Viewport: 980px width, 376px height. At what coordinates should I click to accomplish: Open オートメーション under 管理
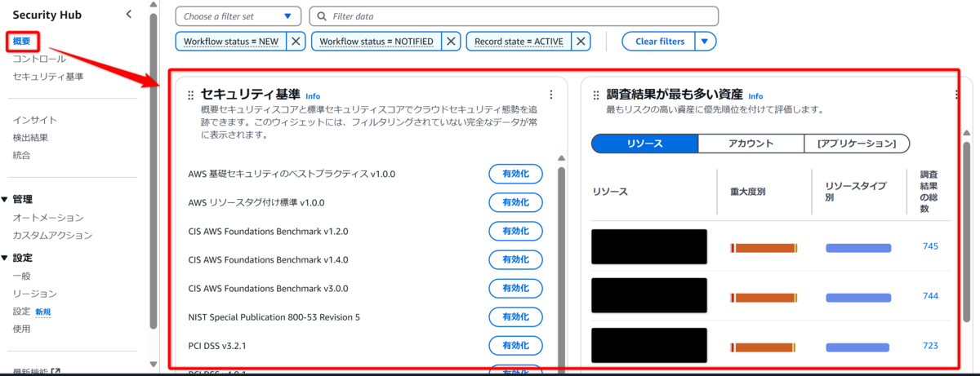coord(47,218)
